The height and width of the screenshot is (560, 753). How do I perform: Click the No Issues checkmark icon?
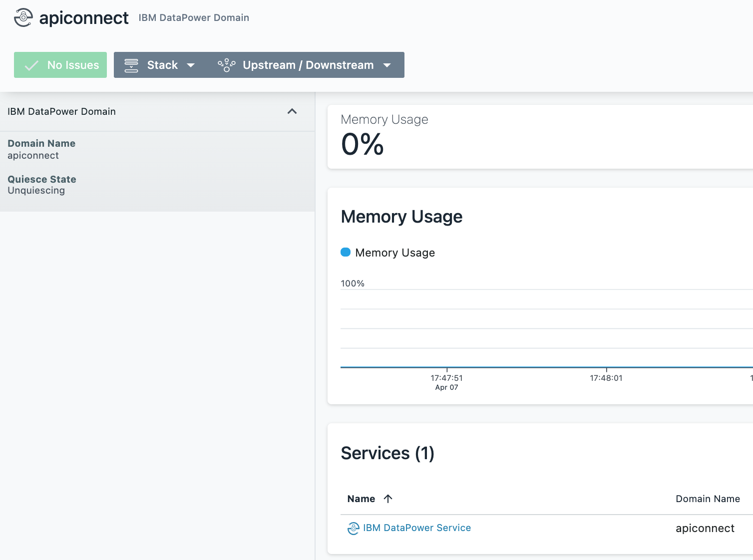(x=31, y=65)
